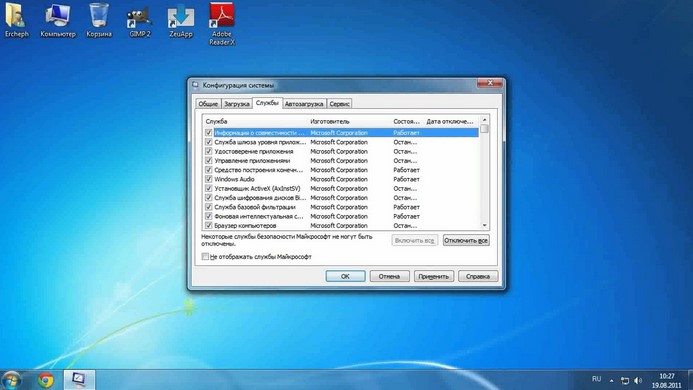The width and height of the screenshot is (693, 390).
Task: Uncheck Служба шифрования дисков checkbox
Action: point(209,198)
